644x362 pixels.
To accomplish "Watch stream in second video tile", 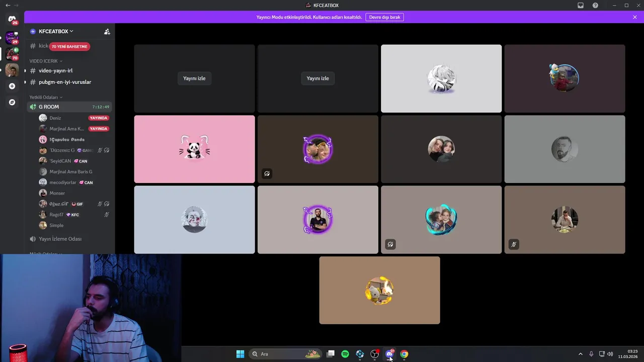I will [317, 78].
